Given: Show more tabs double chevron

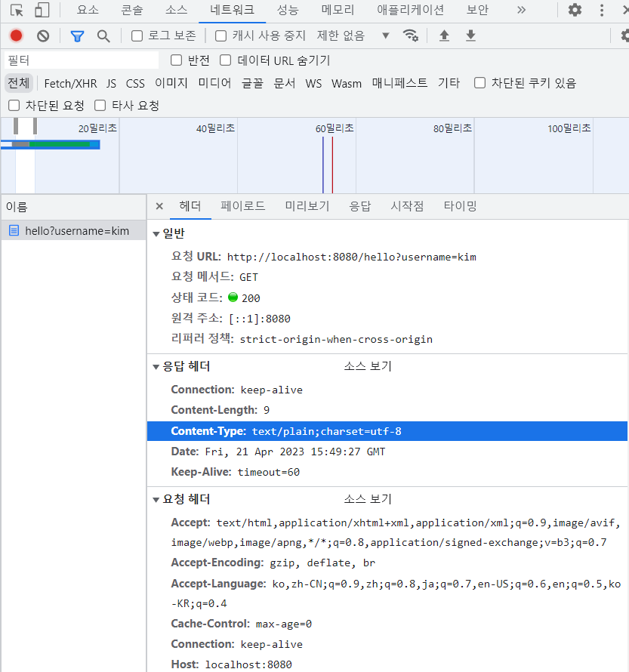Looking at the screenshot, I should 521,10.
